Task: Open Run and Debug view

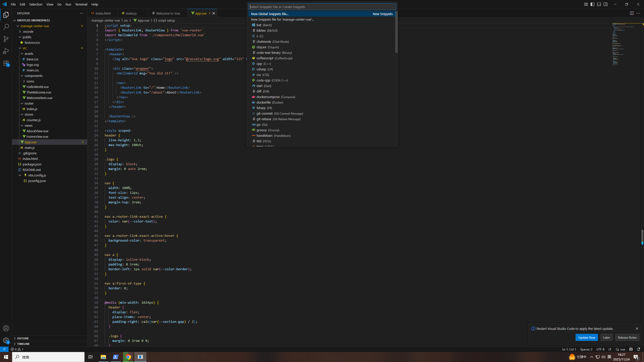Action: click(x=6, y=51)
